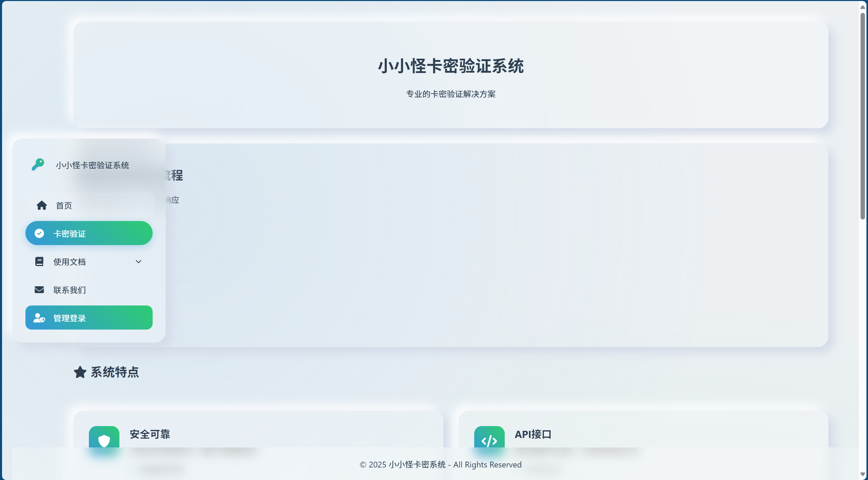Expand the 使用文档 dropdown chevron

click(138, 262)
